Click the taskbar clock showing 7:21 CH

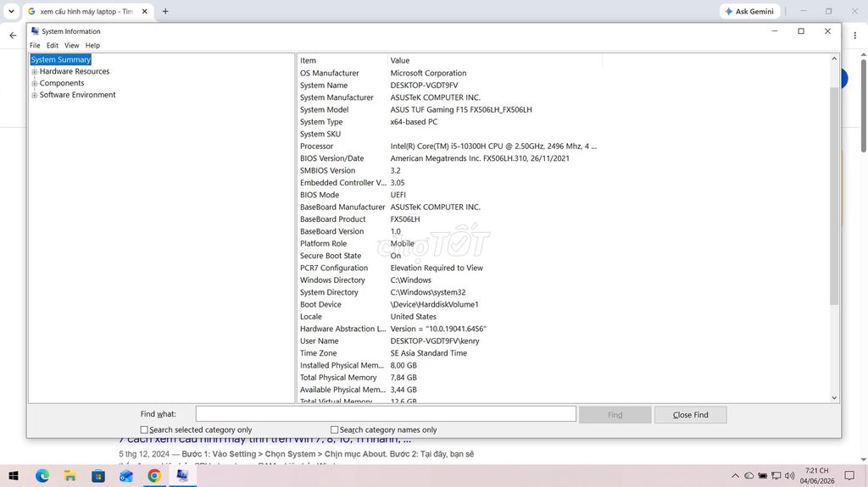click(816, 475)
